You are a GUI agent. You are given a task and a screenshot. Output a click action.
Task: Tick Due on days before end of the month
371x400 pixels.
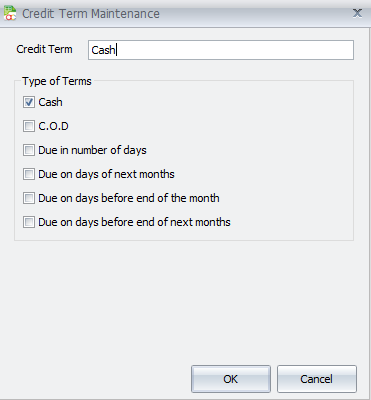[x=29, y=198]
